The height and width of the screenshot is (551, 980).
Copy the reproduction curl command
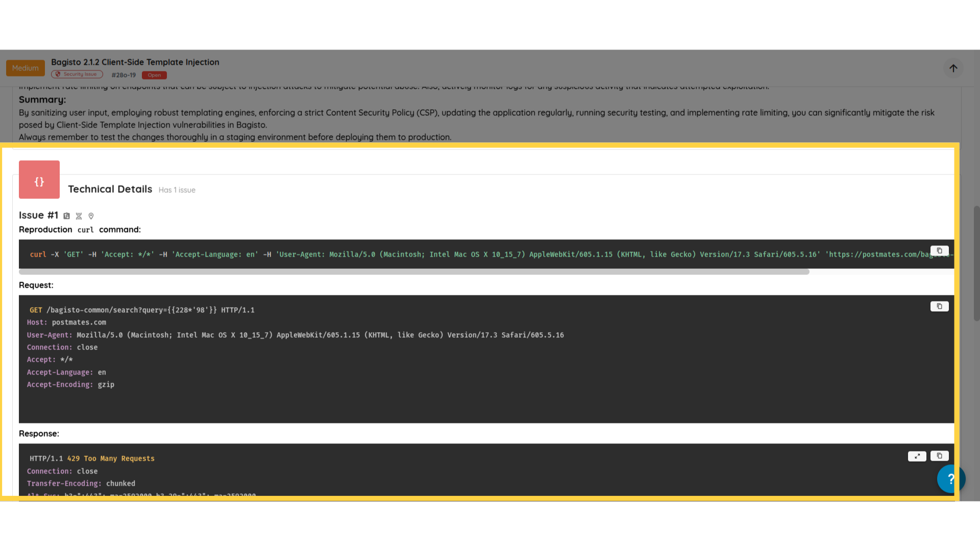[939, 251]
